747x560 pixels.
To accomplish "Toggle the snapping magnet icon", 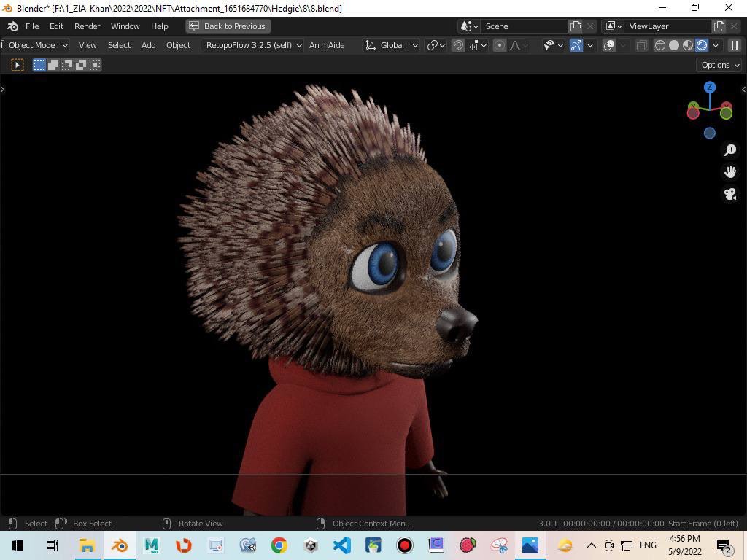I will (458, 45).
